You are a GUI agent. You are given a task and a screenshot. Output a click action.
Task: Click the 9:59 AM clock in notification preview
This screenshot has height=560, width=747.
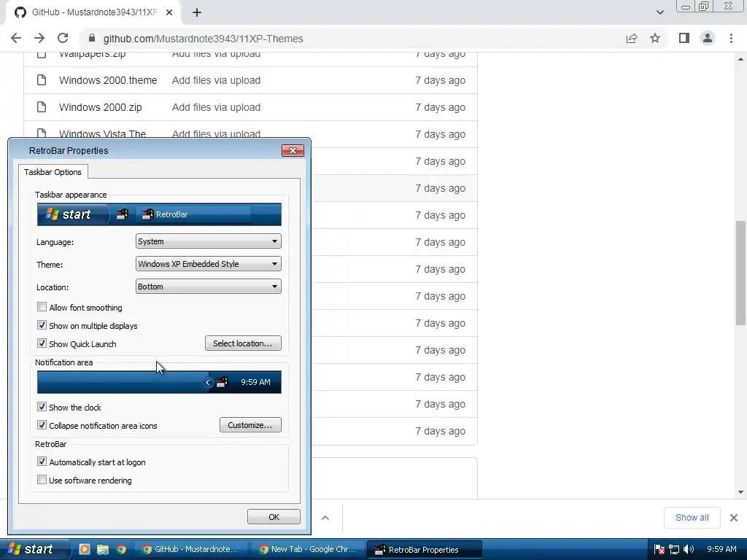click(x=255, y=382)
